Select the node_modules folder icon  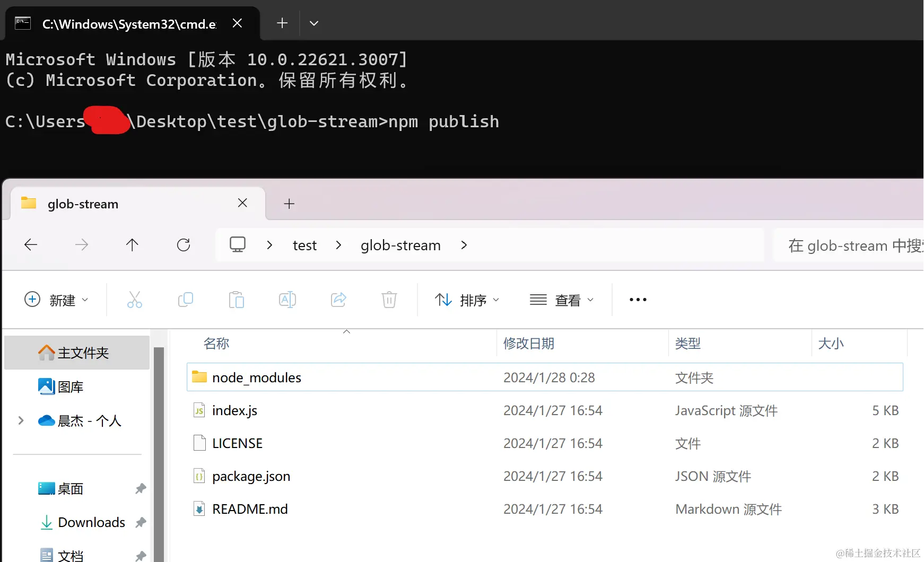coord(199,377)
